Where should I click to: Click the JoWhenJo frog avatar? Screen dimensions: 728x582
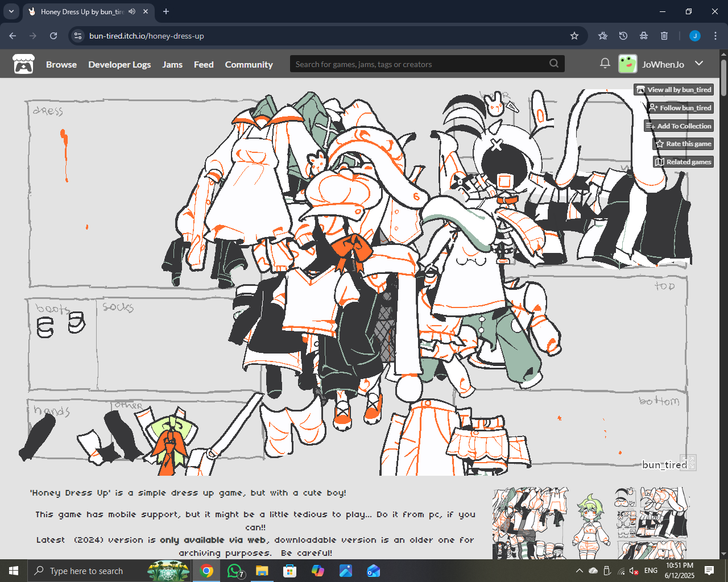pyautogui.click(x=628, y=64)
